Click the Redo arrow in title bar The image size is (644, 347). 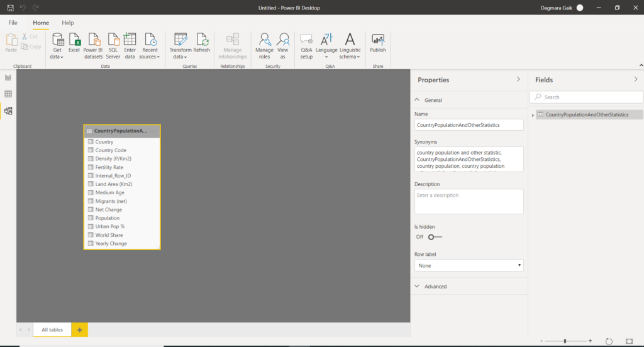click(x=36, y=8)
